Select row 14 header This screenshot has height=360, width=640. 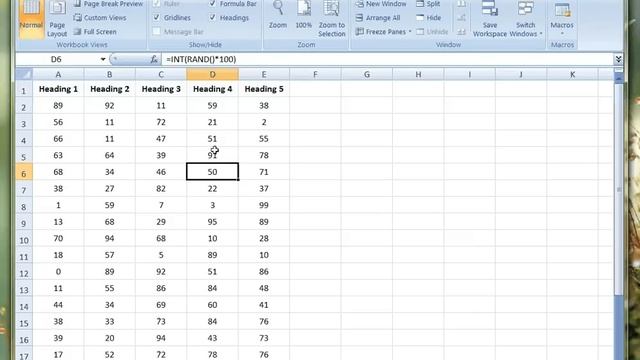click(24, 306)
